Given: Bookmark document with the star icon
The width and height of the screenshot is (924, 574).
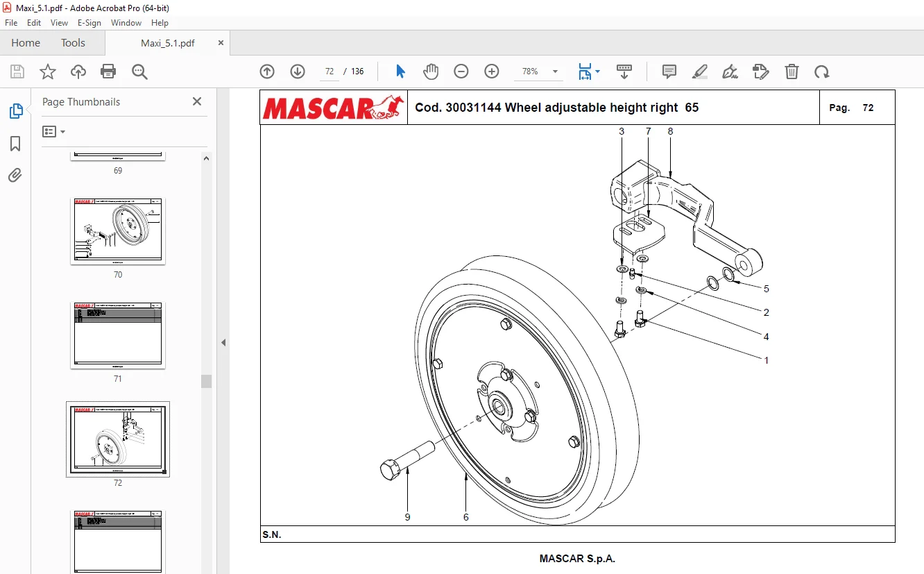Looking at the screenshot, I should [x=48, y=71].
